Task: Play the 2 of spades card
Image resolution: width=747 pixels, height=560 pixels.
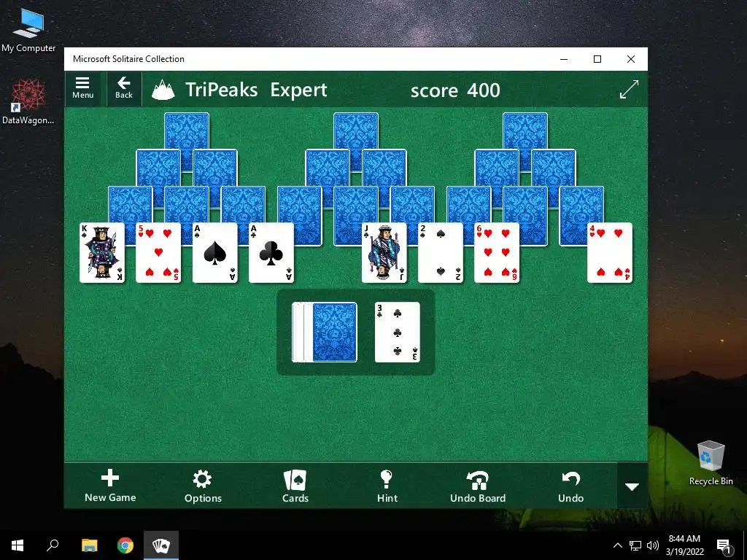Action: (x=440, y=253)
